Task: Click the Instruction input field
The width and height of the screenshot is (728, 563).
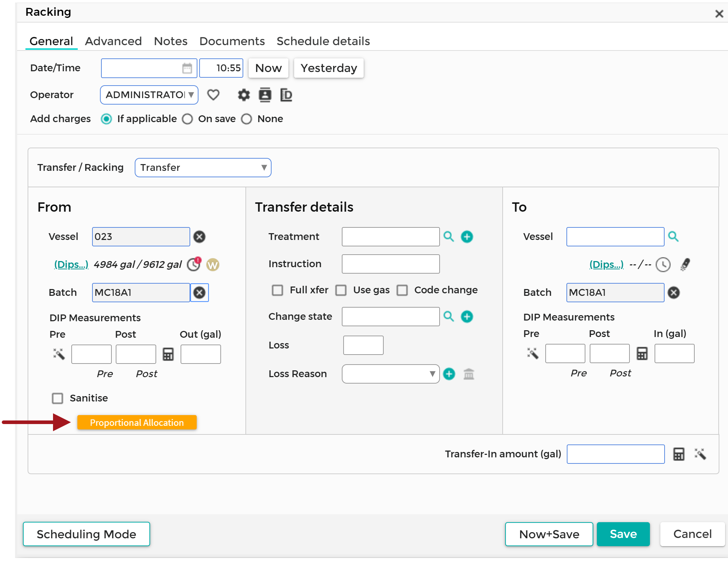Action: (391, 264)
